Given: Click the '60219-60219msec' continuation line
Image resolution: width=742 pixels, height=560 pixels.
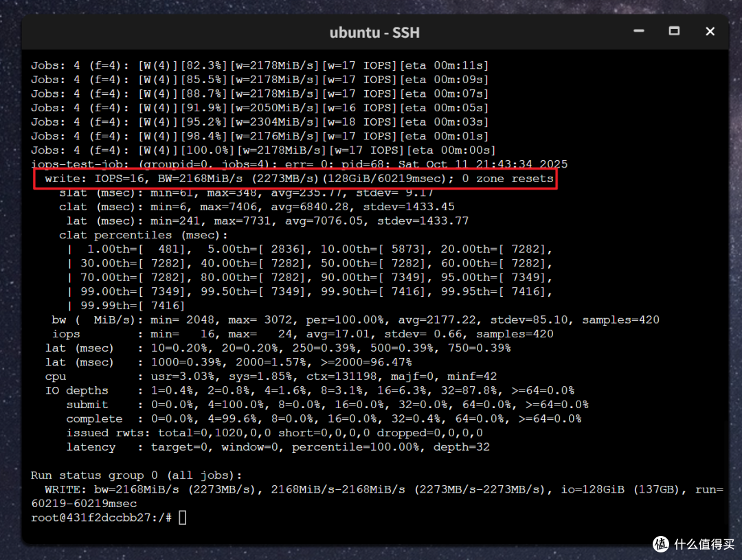Looking at the screenshot, I should (84, 504).
